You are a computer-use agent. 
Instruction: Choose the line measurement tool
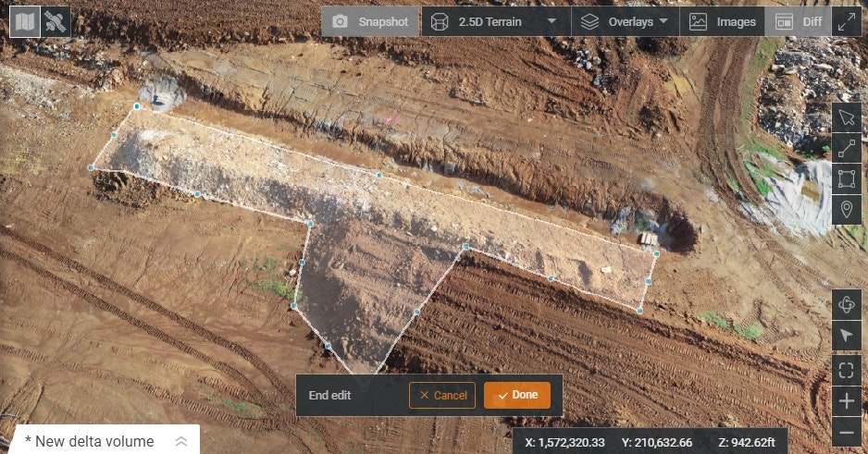tap(846, 148)
